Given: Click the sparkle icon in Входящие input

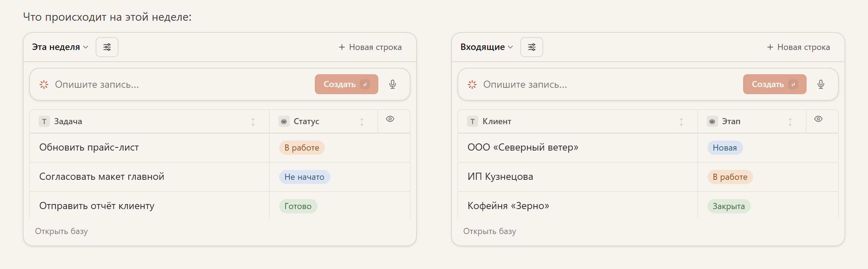Looking at the screenshot, I should click(x=472, y=85).
